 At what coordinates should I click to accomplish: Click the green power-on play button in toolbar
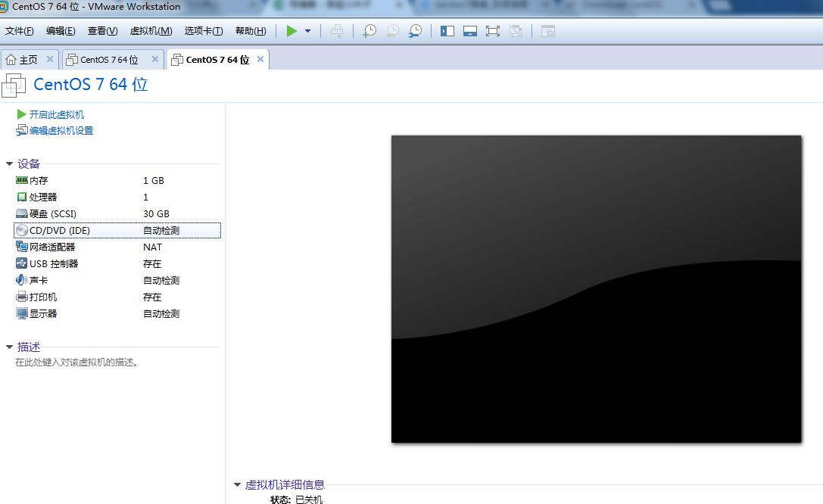point(291,31)
